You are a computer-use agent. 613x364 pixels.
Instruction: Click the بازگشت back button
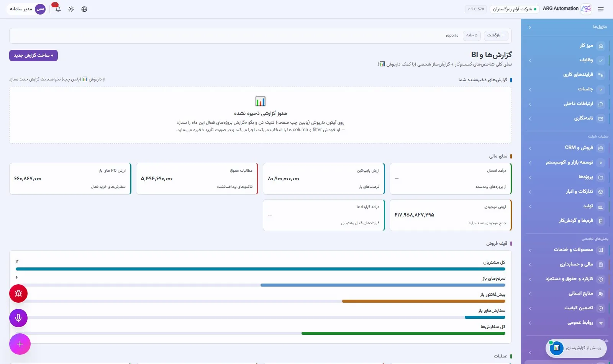coord(496,35)
